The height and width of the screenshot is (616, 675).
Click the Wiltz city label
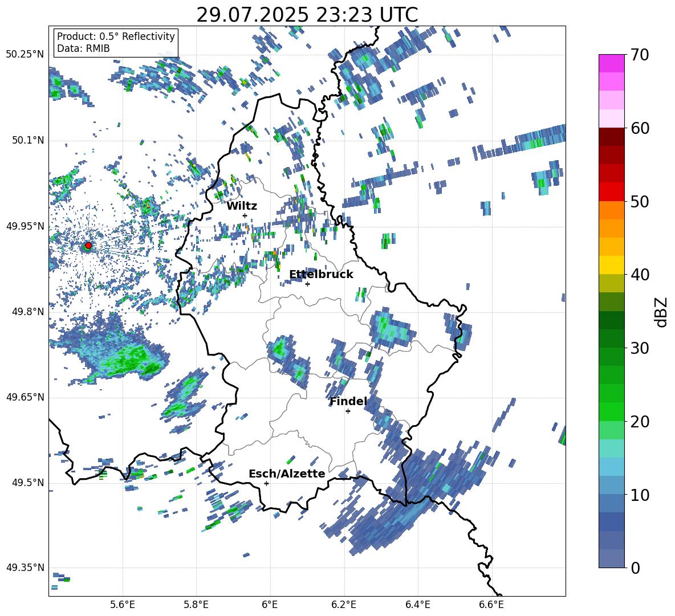click(x=242, y=206)
